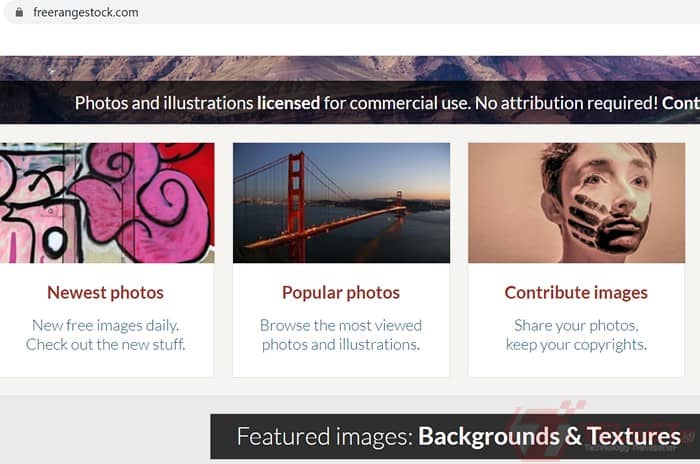
Task: Click the cut-off "Cont" text at banner end
Action: [680, 103]
